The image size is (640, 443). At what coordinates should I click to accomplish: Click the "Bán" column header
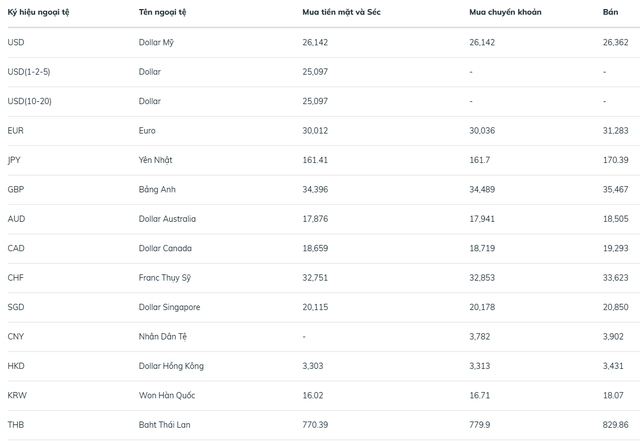(610, 12)
